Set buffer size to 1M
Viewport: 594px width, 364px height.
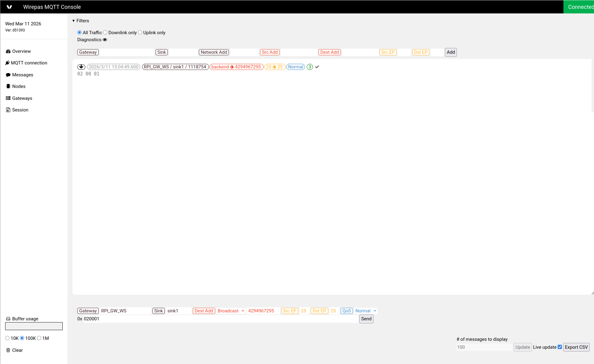(x=39, y=338)
